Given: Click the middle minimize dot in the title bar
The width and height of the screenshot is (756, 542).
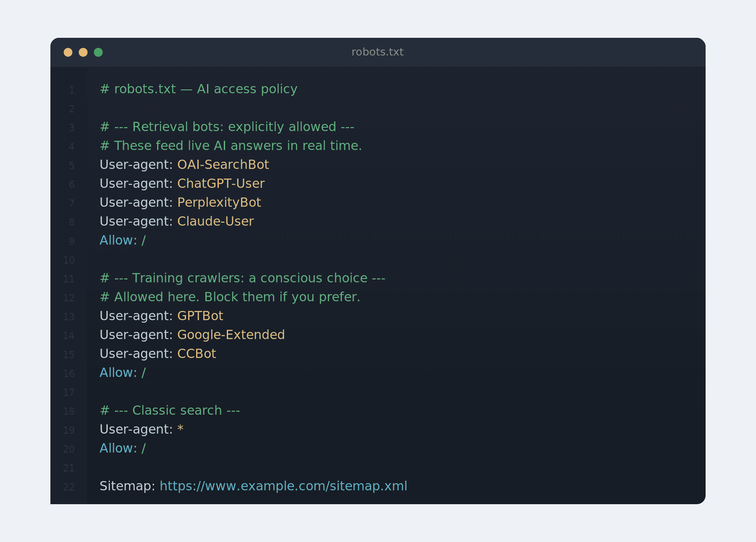Looking at the screenshot, I should [x=83, y=52].
